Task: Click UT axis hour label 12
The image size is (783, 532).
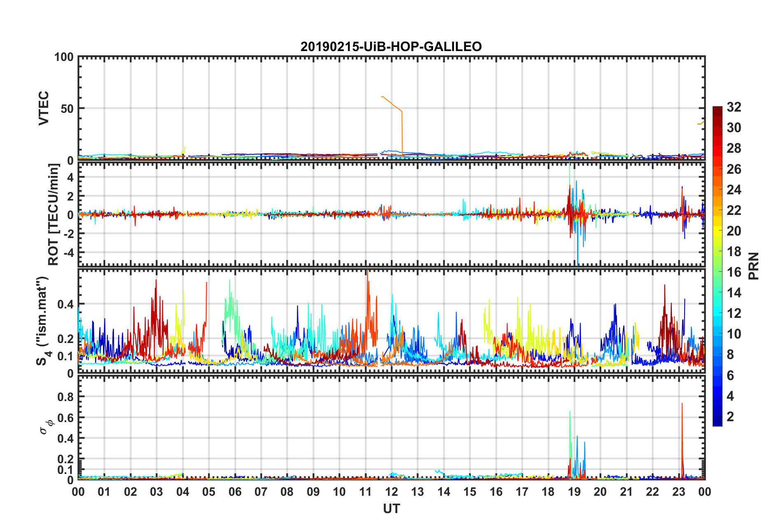Action: tap(391, 492)
